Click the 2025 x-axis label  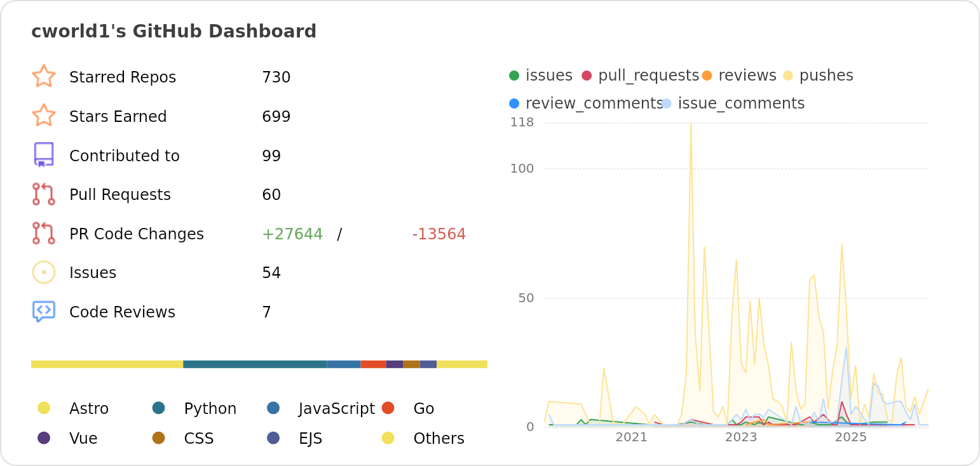point(851,437)
